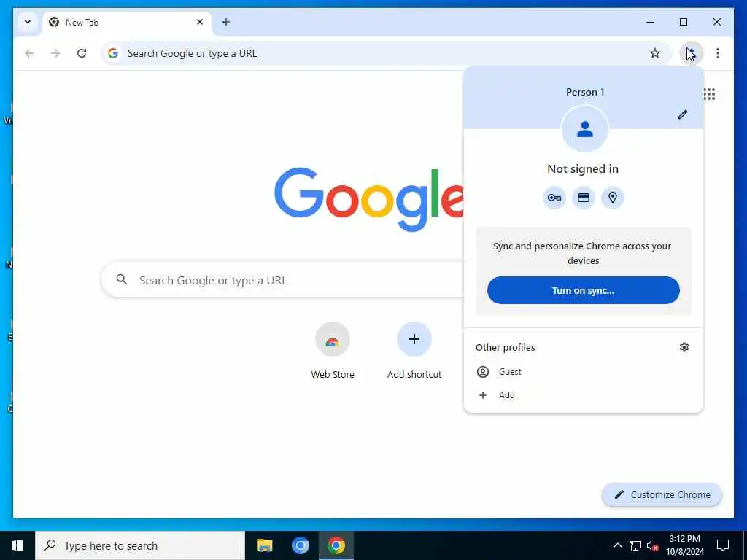Click the Add shortcut tile
The height and width of the screenshot is (560, 747).
tap(414, 351)
